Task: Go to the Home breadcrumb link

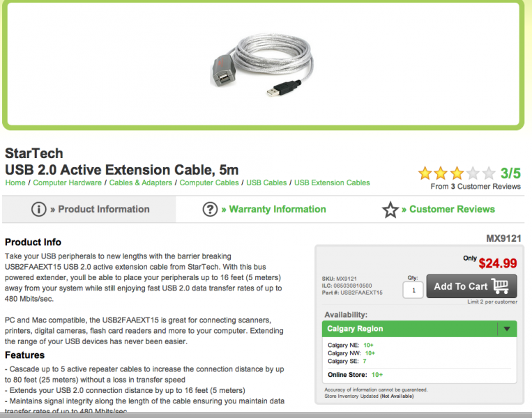Action: coord(15,183)
